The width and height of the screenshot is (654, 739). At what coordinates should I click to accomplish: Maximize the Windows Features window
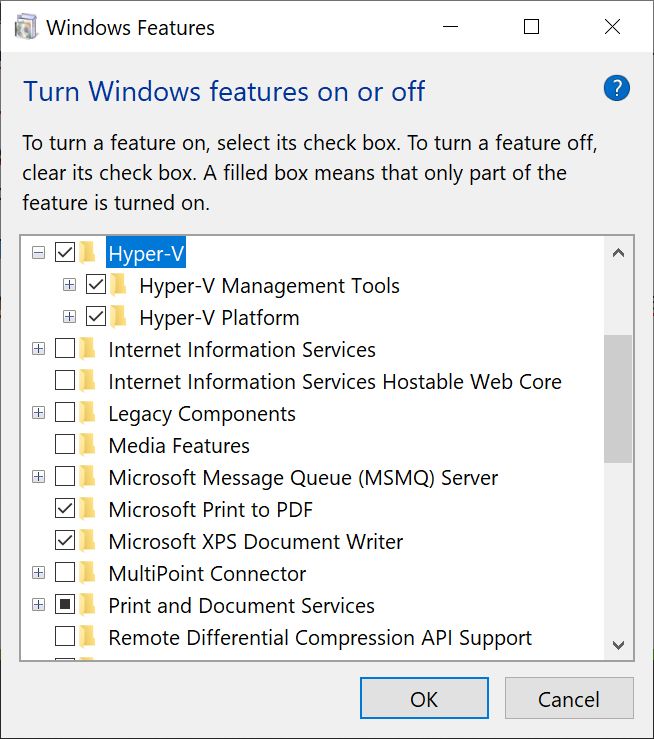531,26
